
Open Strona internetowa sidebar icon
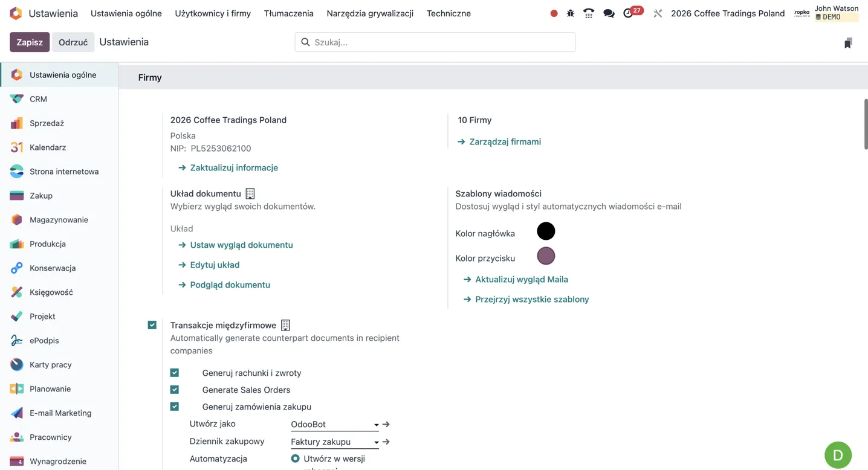tap(16, 172)
